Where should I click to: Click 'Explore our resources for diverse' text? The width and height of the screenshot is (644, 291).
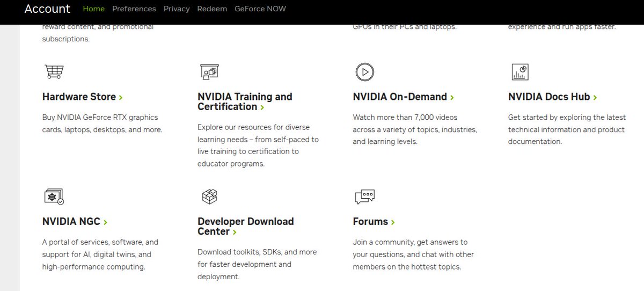pyautogui.click(x=254, y=127)
